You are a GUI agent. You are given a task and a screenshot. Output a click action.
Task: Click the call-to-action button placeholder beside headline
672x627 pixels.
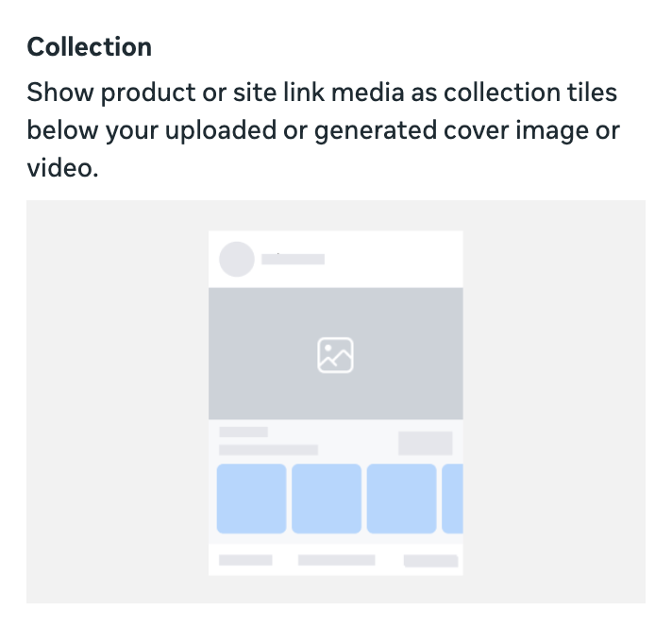click(425, 443)
